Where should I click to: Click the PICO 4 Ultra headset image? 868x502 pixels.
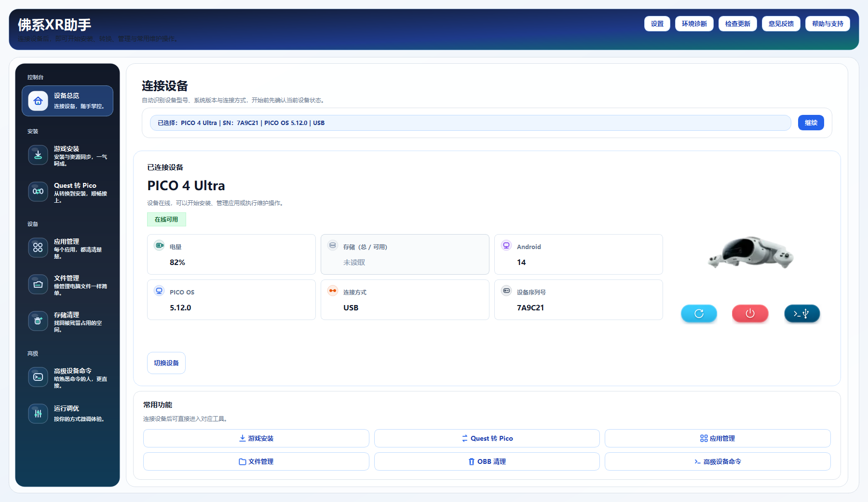coord(750,252)
